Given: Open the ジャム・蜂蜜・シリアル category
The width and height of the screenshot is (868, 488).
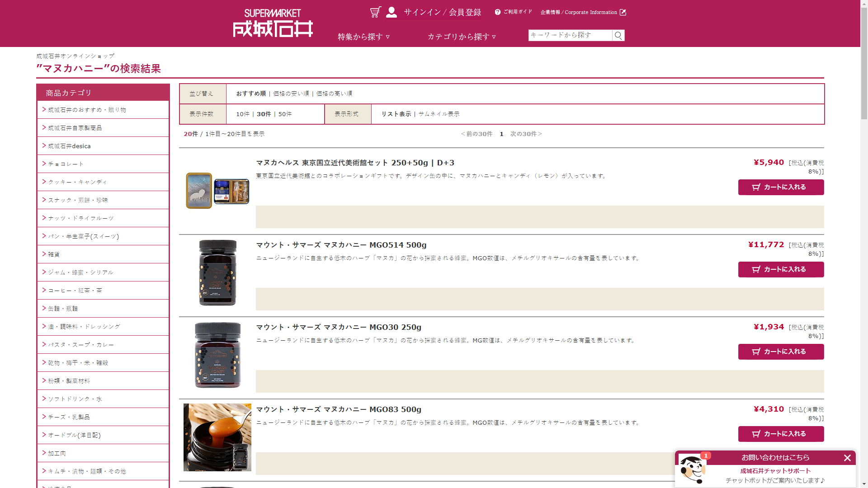Looking at the screenshot, I should pyautogui.click(x=80, y=272).
